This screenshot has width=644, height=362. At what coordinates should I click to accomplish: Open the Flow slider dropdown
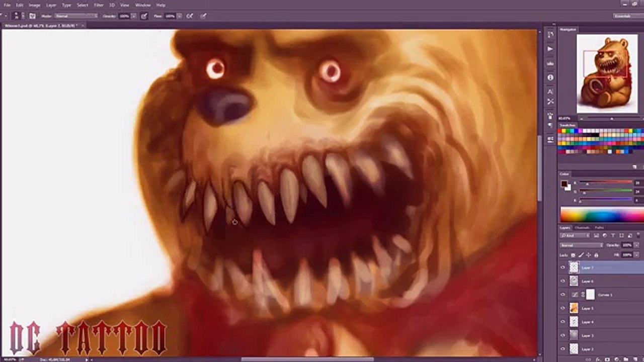pos(180,16)
